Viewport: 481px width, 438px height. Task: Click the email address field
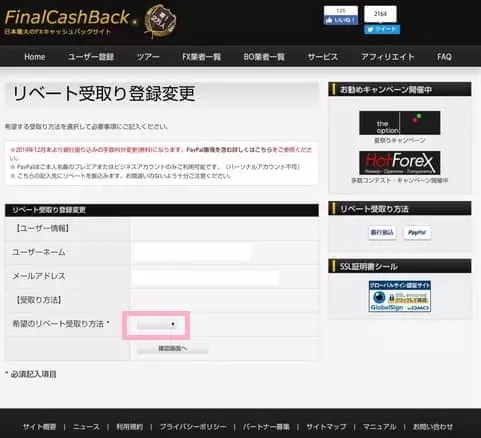tap(205, 277)
